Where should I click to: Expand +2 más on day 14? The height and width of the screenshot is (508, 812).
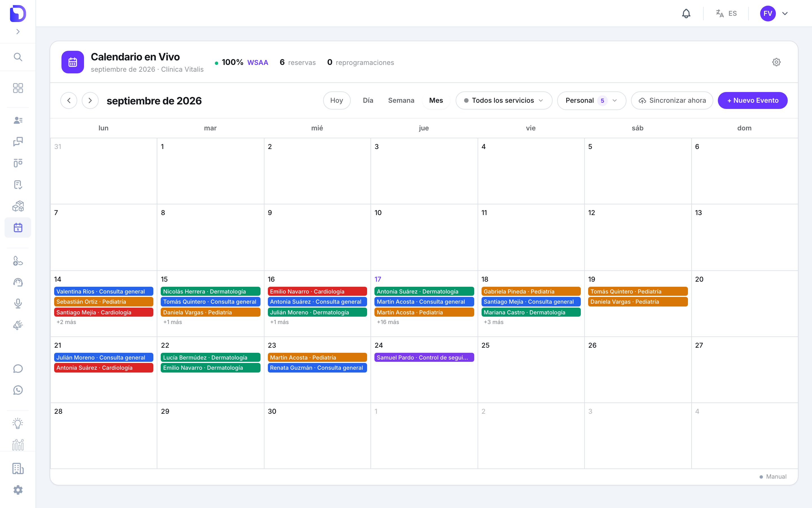click(x=66, y=322)
